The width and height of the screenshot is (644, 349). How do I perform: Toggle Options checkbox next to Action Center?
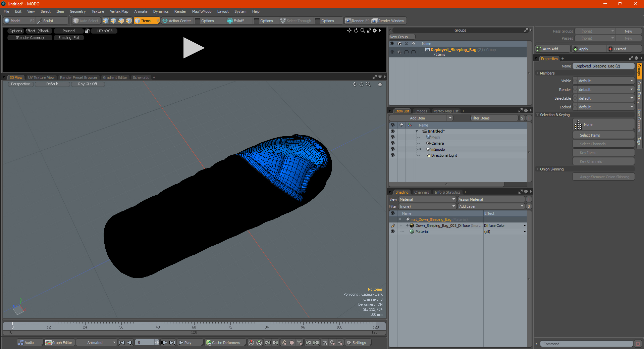[x=198, y=21]
